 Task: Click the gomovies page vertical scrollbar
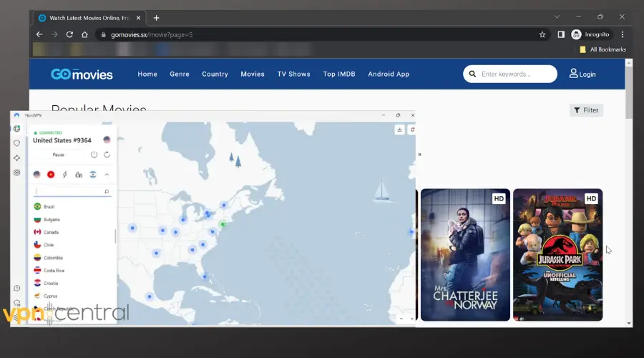click(x=628, y=92)
